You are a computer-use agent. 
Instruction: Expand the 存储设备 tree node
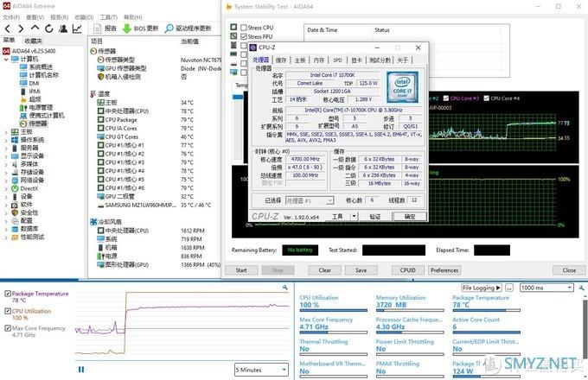6,173
